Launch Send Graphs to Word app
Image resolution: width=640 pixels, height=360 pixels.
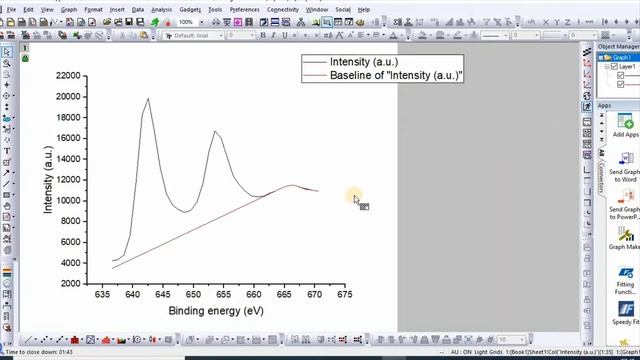click(x=625, y=167)
